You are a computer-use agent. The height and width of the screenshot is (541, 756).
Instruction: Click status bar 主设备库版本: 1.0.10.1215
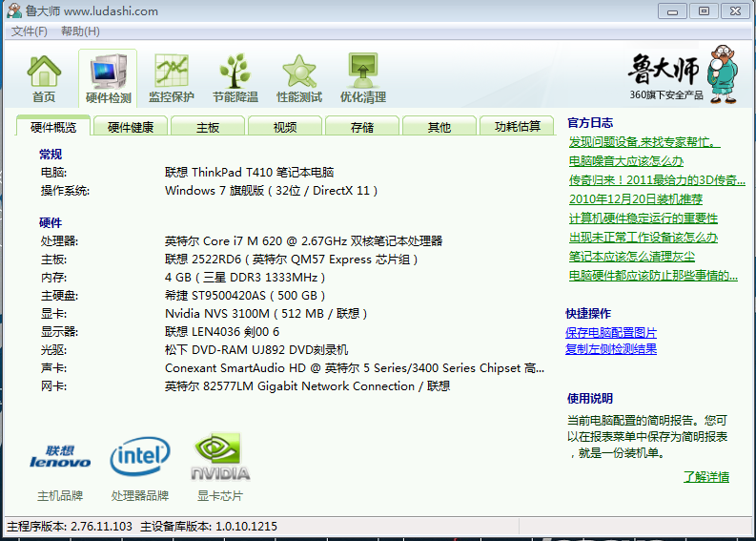click(209, 526)
